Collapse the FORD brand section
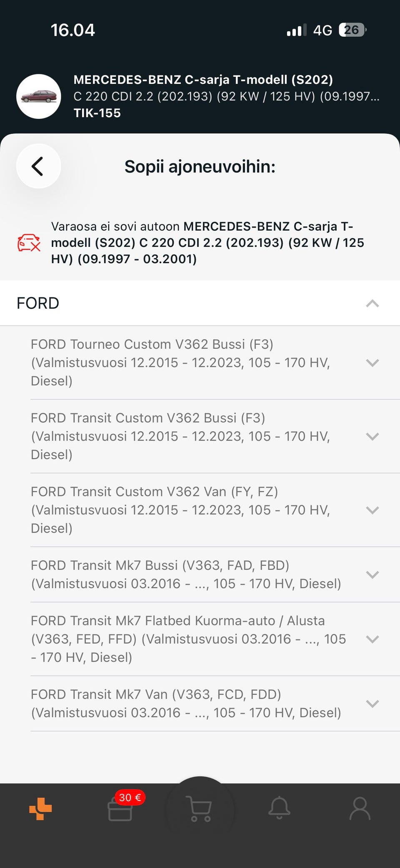 click(372, 303)
